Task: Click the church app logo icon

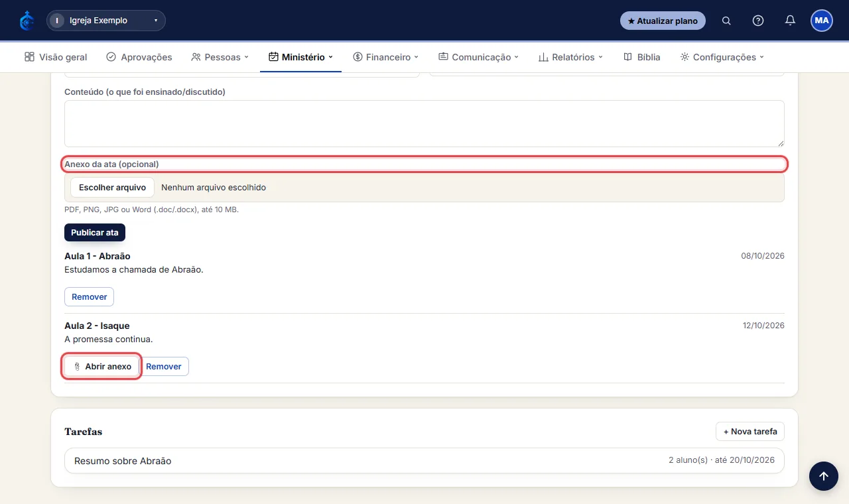Action: [x=27, y=21]
